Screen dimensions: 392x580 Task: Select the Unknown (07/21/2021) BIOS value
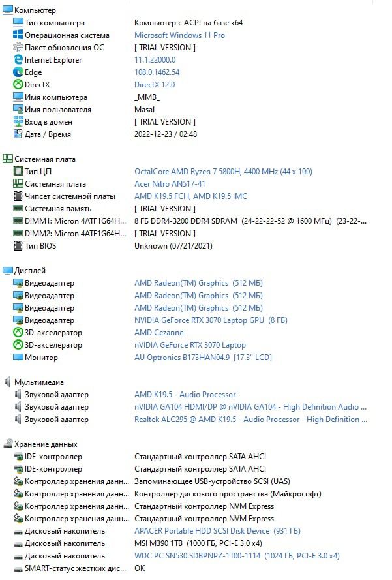coord(173,245)
